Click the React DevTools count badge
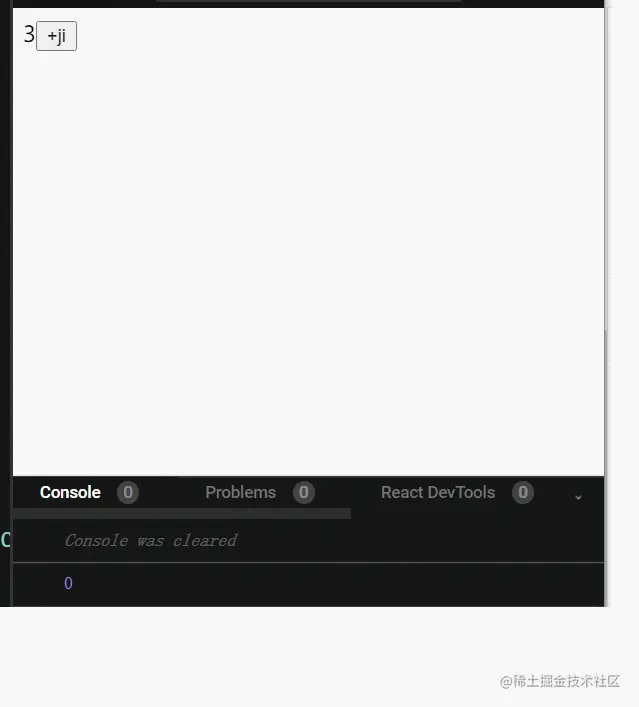The image size is (639, 707). pyautogui.click(x=523, y=492)
